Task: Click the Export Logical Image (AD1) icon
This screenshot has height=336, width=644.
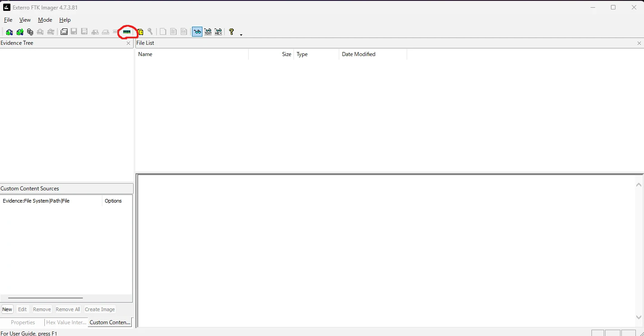Action: [84, 32]
